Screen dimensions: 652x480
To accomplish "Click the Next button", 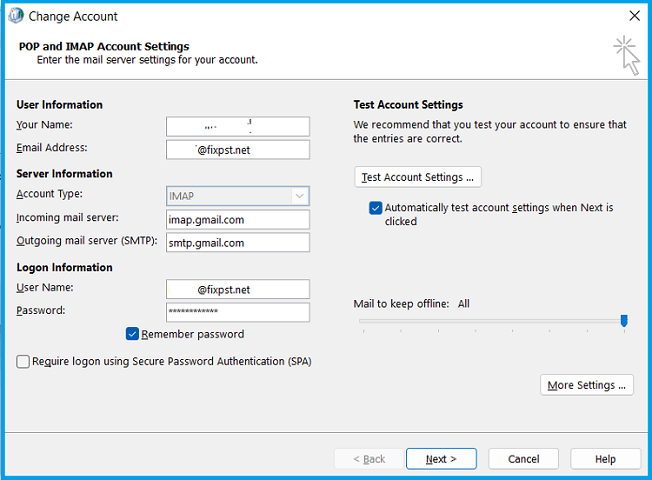I will coord(441,459).
